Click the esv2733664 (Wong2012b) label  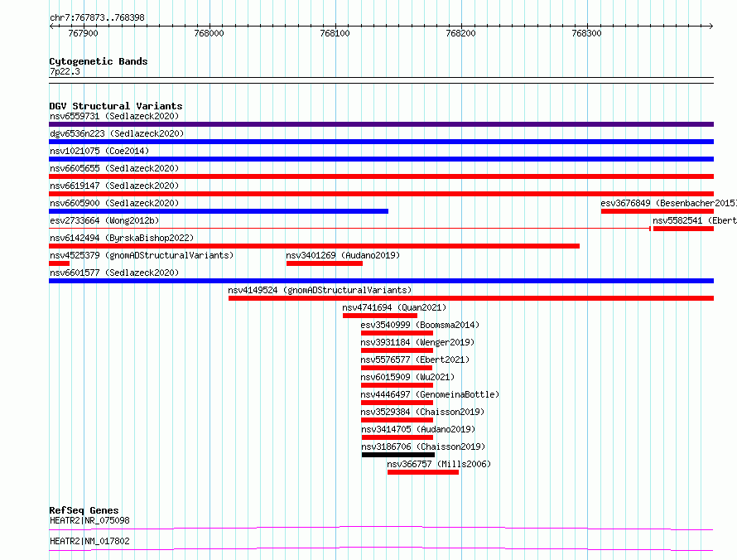pos(104,220)
